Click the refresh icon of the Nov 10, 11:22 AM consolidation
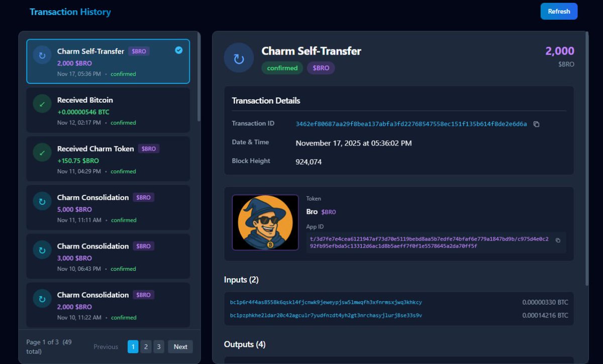Image resolution: width=603 pixels, height=364 pixels. 42,299
